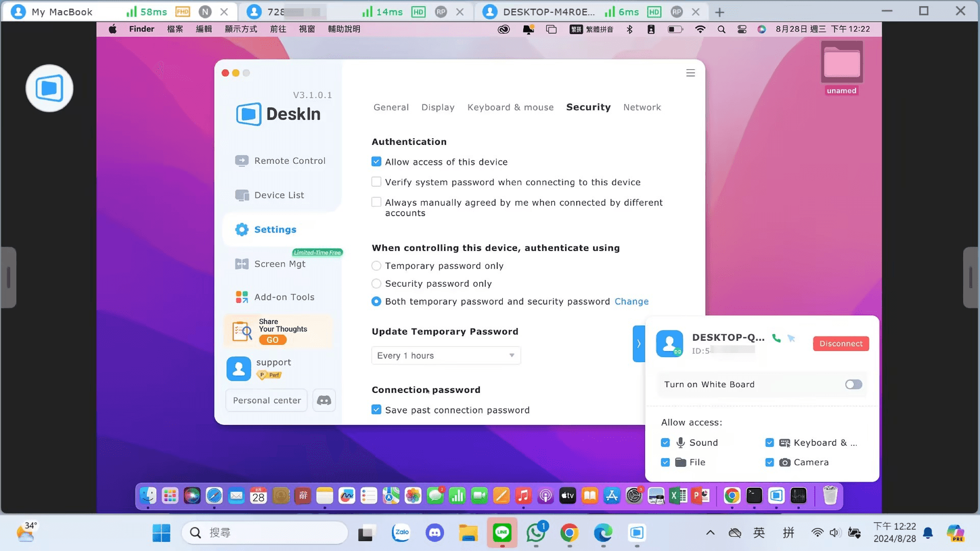
Task: Open System Preferences in the dock
Action: tap(634, 495)
